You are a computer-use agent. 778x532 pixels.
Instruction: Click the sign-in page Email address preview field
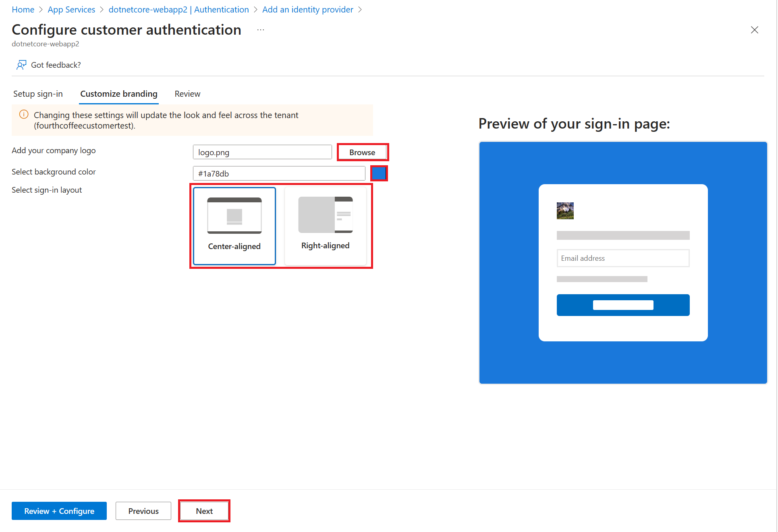(622, 258)
